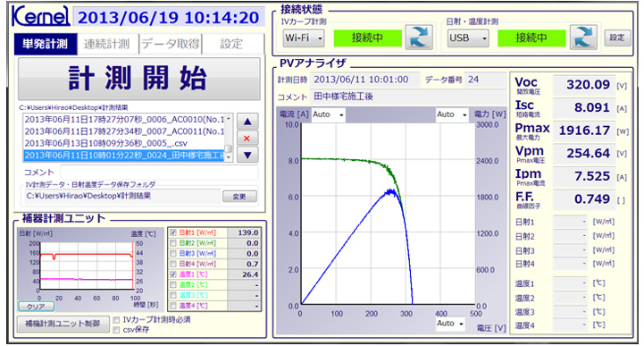Click the クリア button under the graph
The height and width of the screenshot is (346, 644).
click(x=36, y=307)
